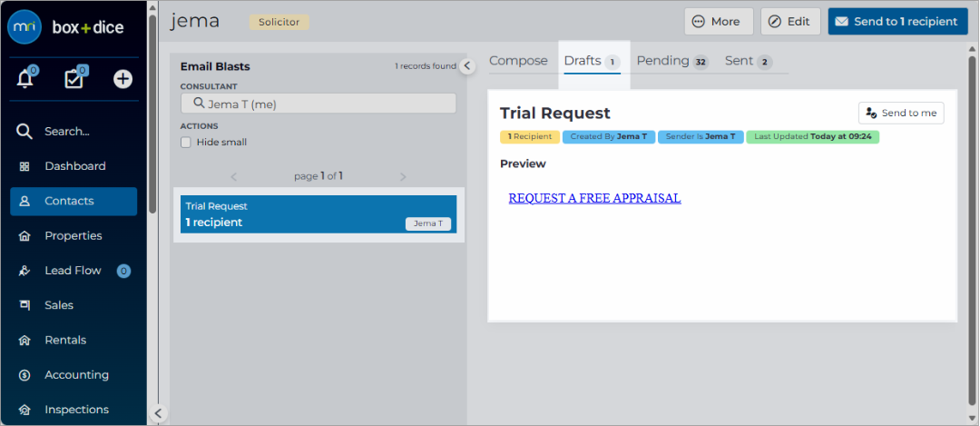Select the Trial Request email blast row
Screen dimensions: 980x426
318,214
